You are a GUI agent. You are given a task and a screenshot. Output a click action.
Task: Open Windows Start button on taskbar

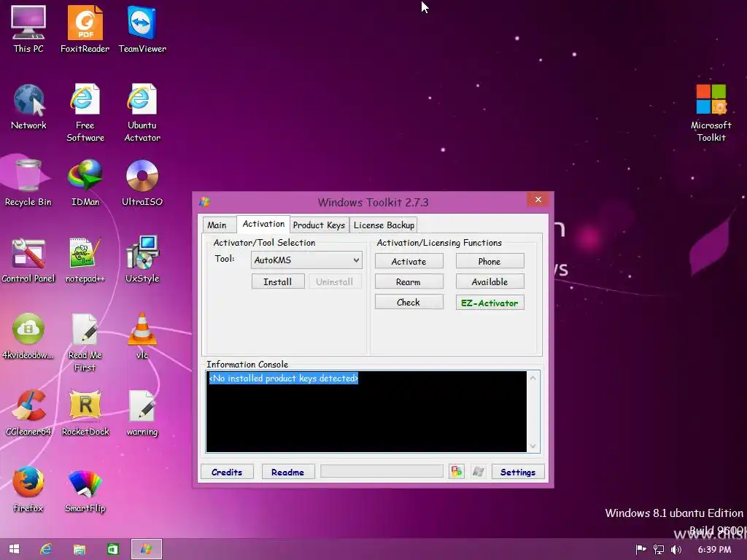(15, 549)
